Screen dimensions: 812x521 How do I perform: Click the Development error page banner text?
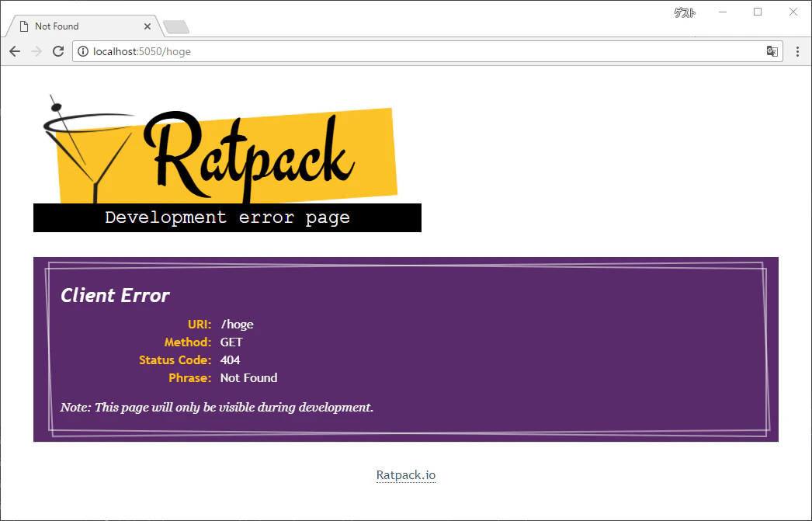pyautogui.click(x=227, y=217)
